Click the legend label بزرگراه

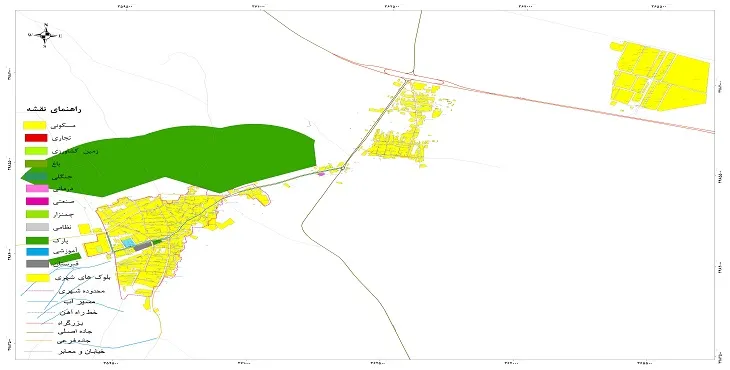[70, 322]
